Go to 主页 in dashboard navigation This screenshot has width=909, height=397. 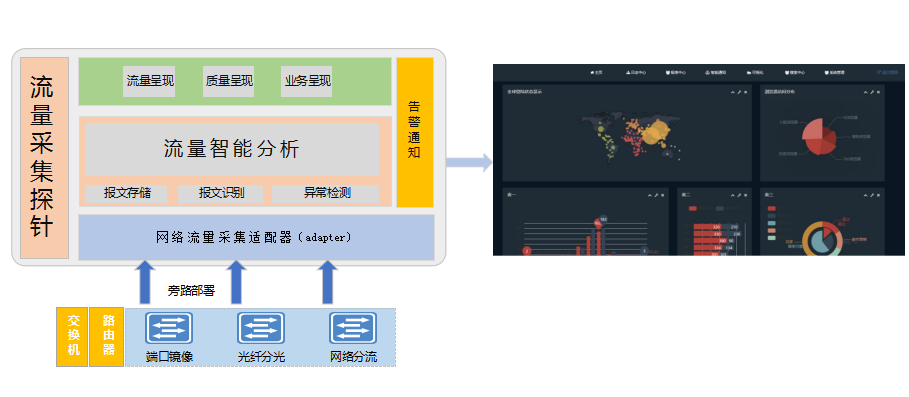click(597, 72)
